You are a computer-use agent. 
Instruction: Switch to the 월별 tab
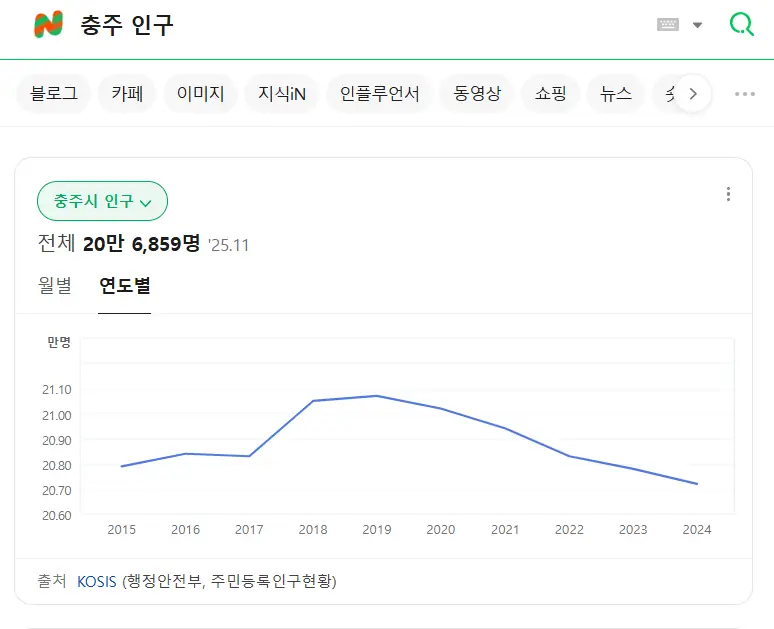[55, 286]
